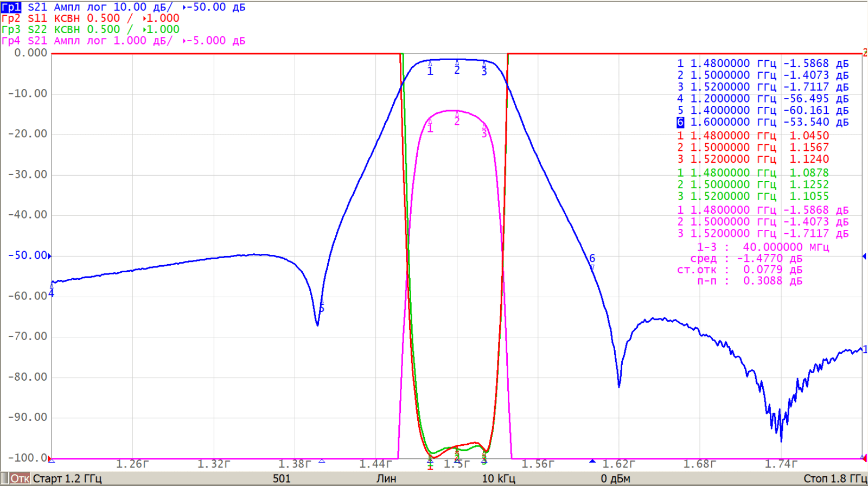Viewport: 868px width, 486px height.
Task: Click the blue reference arrow beside -50.00
Action: point(50,255)
